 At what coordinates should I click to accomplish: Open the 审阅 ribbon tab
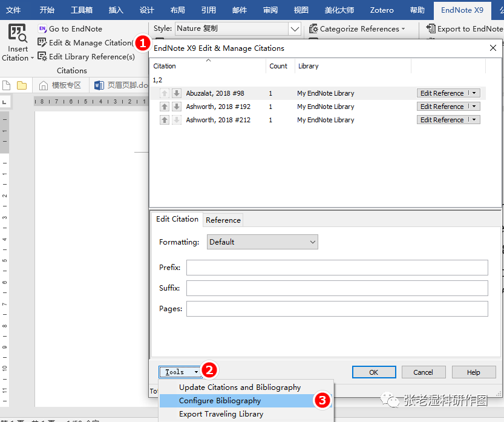(x=270, y=10)
